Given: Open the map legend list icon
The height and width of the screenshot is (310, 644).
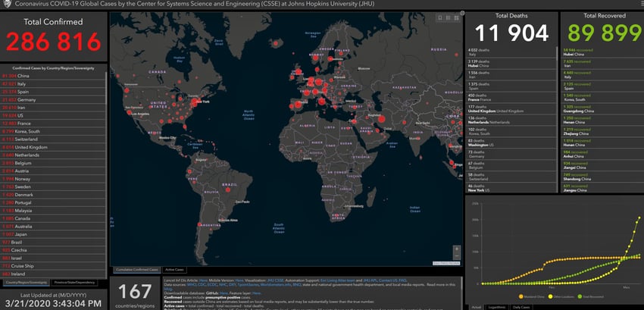Looking at the screenshot, I should (x=446, y=18).
